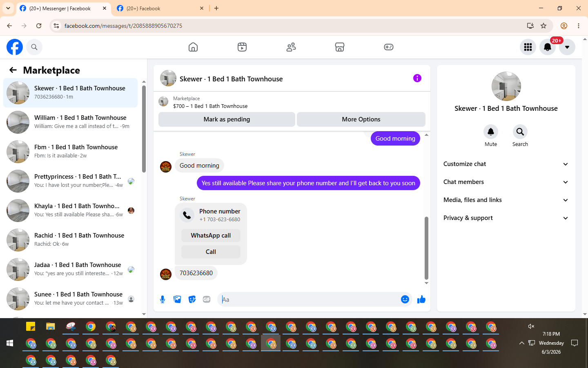Open the Windows Start button
Screen dimensions: 588x368
tap(10, 343)
